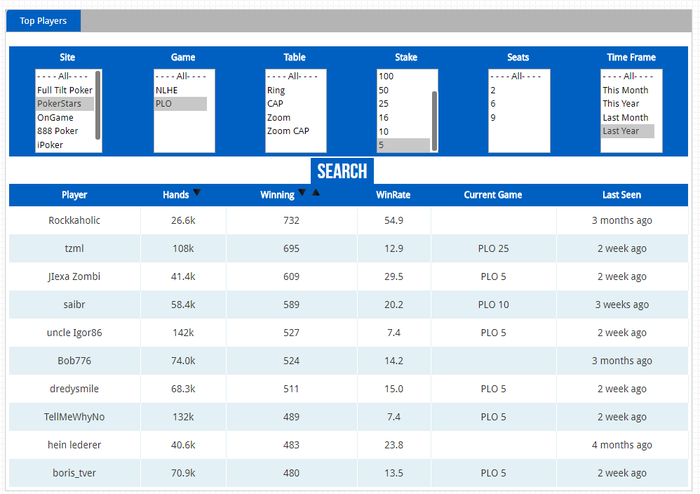Click the Site list scrollbar

tap(98, 105)
